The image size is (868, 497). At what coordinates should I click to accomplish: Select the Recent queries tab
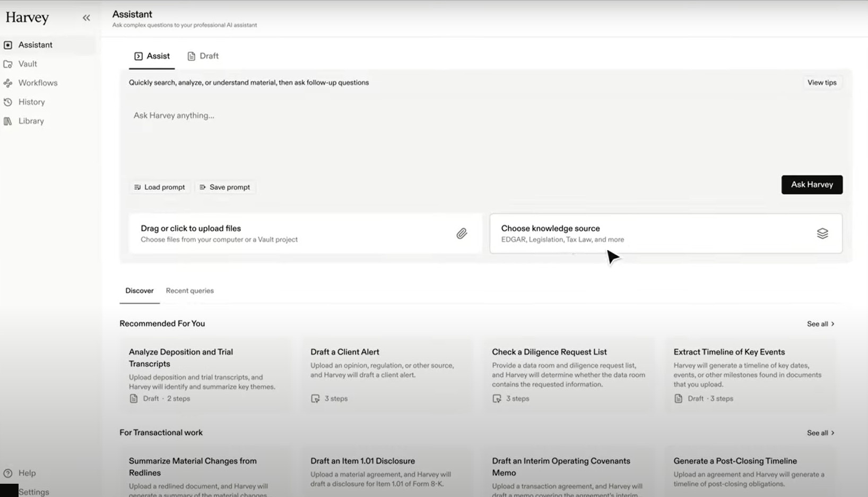[x=190, y=291]
